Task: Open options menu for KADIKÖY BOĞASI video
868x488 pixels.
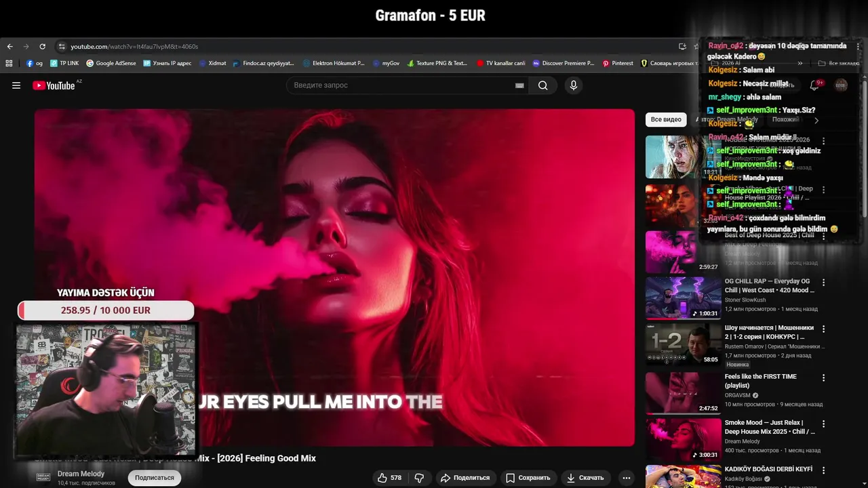Action: 824,470
